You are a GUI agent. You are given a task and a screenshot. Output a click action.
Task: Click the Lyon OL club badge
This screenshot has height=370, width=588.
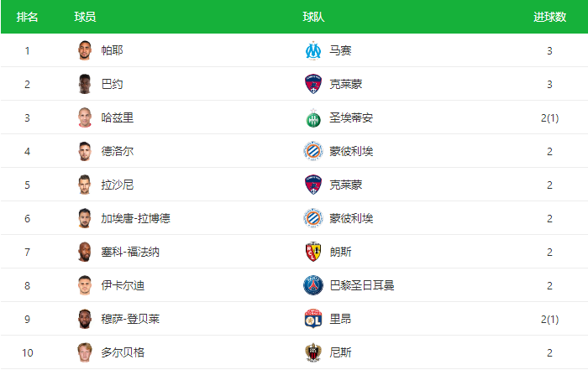click(313, 319)
